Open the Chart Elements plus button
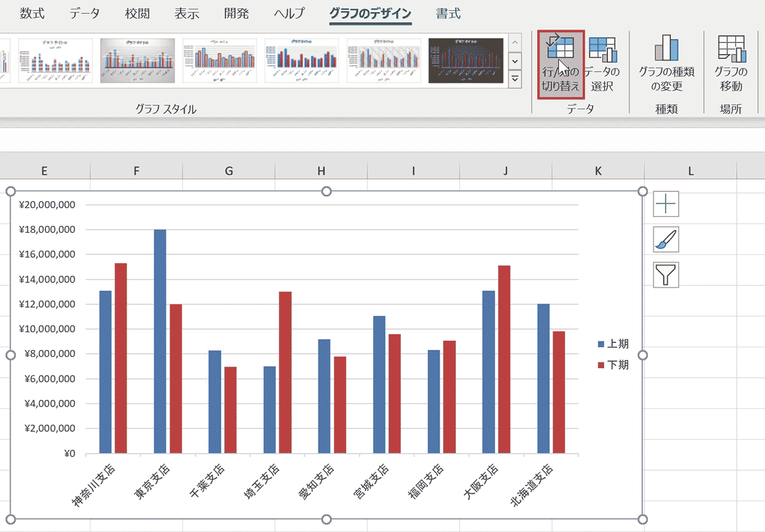The height and width of the screenshot is (532, 765). 666,204
